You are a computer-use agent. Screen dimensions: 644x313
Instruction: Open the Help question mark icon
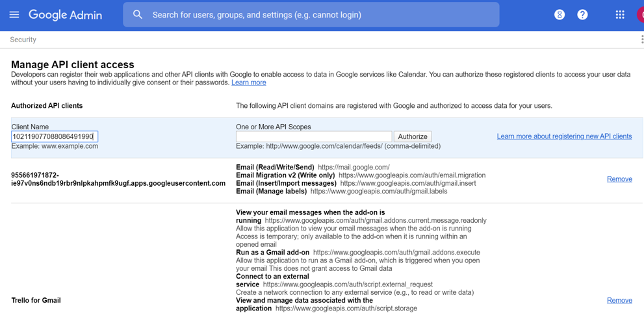tap(582, 14)
